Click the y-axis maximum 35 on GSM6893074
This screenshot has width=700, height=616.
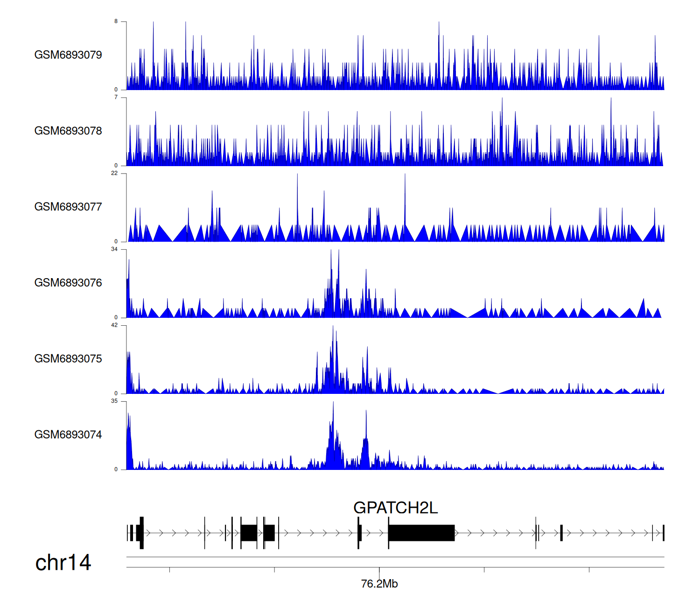pos(114,401)
